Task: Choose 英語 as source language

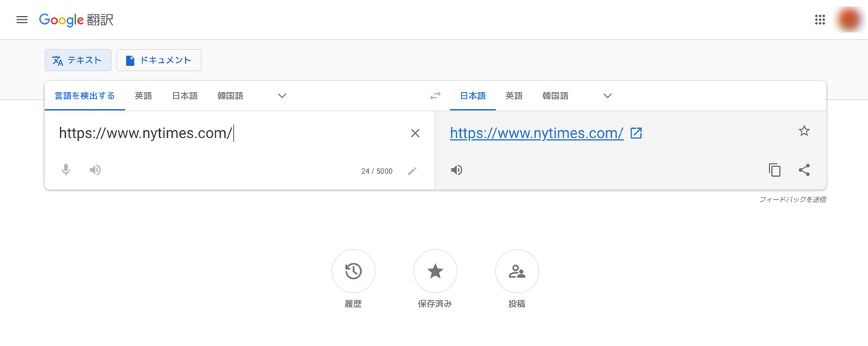Action: tap(143, 96)
